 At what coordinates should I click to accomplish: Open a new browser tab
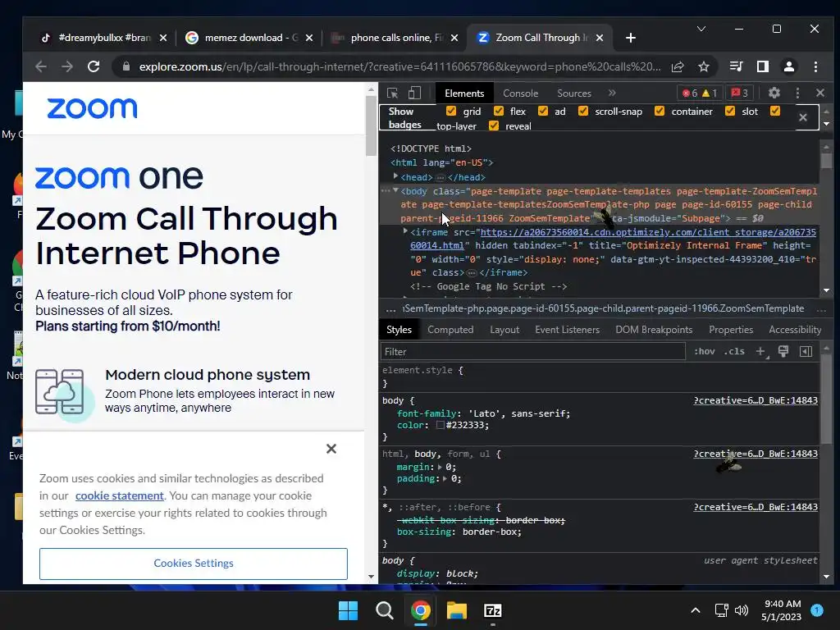[x=631, y=38]
